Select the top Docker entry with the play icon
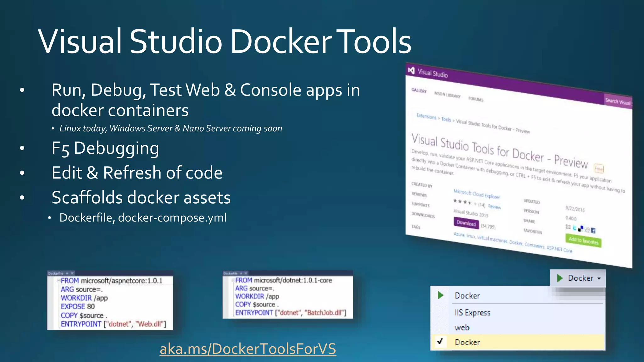 [x=517, y=296]
